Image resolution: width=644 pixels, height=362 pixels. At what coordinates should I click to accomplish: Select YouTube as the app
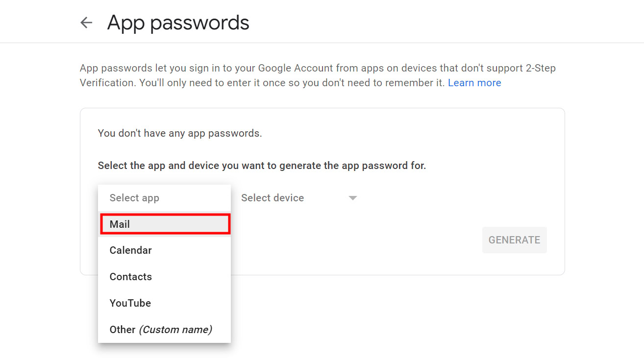tap(130, 303)
